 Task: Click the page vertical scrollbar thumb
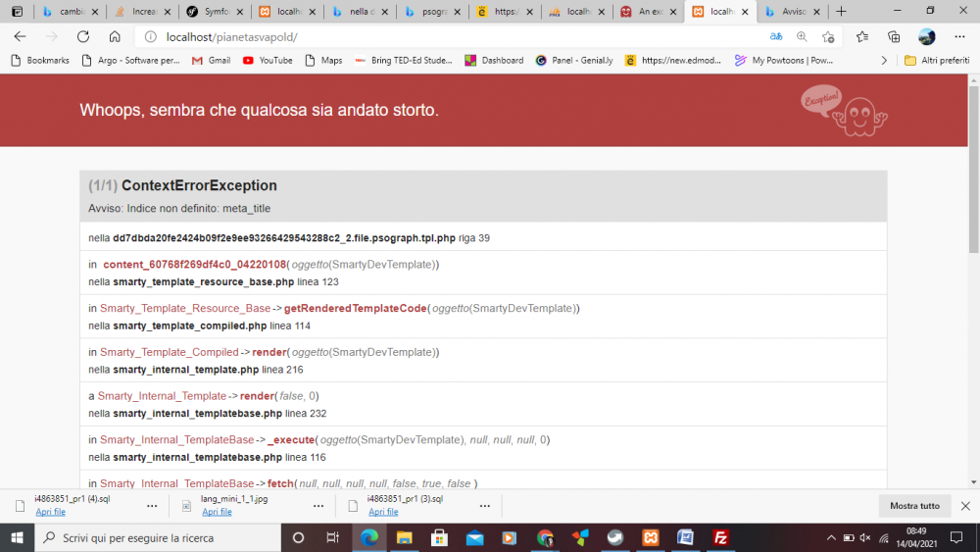pos(974,169)
